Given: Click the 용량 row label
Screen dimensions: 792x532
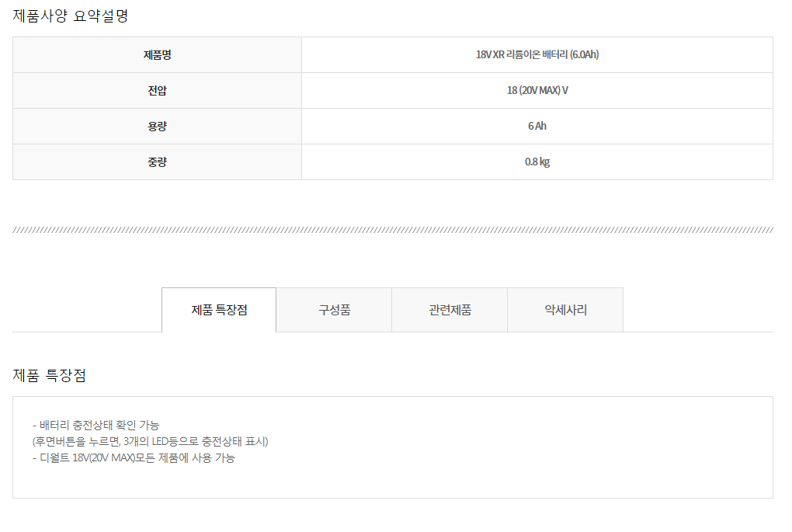Looking at the screenshot, I should coord(157,127).
